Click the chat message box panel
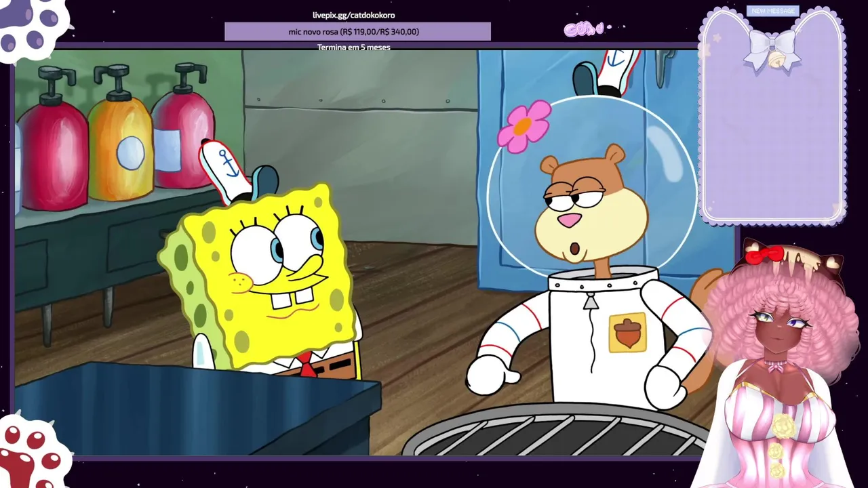 click(773, 117)
